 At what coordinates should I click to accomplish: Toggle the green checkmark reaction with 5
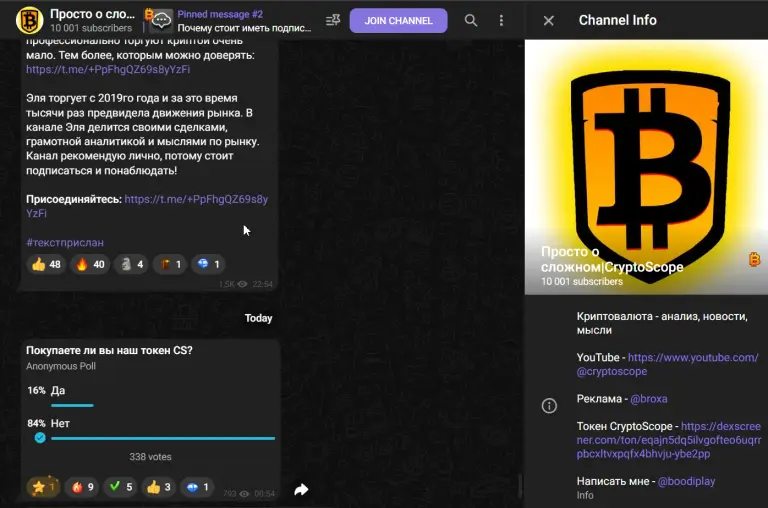[120, 487]
